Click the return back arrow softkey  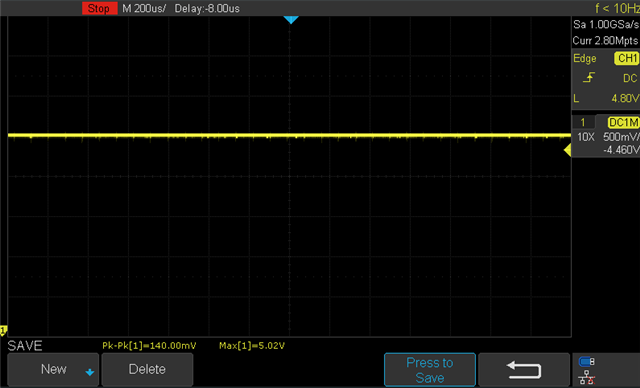(x=524, y=370)
